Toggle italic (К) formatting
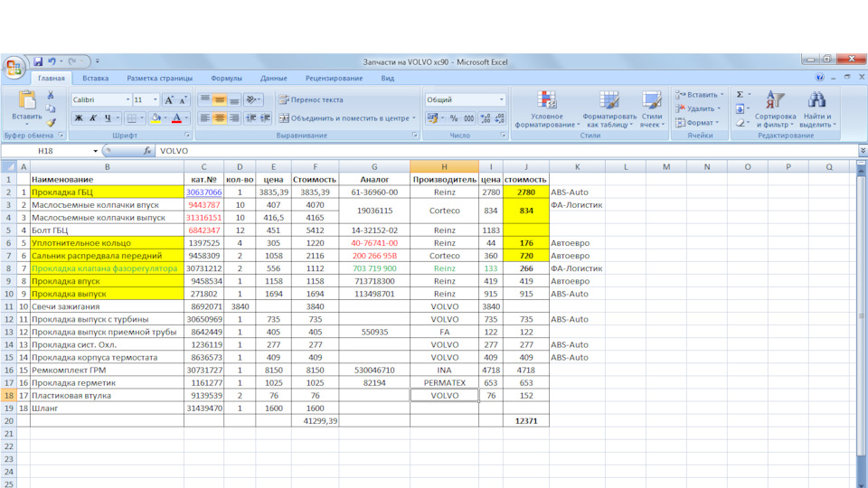The width and height of the screenshot is (868, 488). [93, 118]
